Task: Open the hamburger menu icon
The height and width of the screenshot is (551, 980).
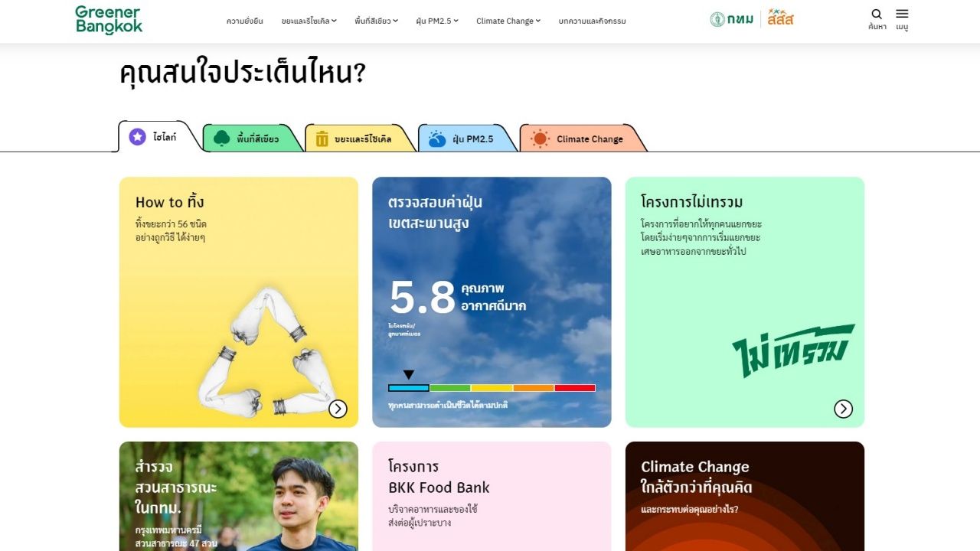Action: click(902, 14)
